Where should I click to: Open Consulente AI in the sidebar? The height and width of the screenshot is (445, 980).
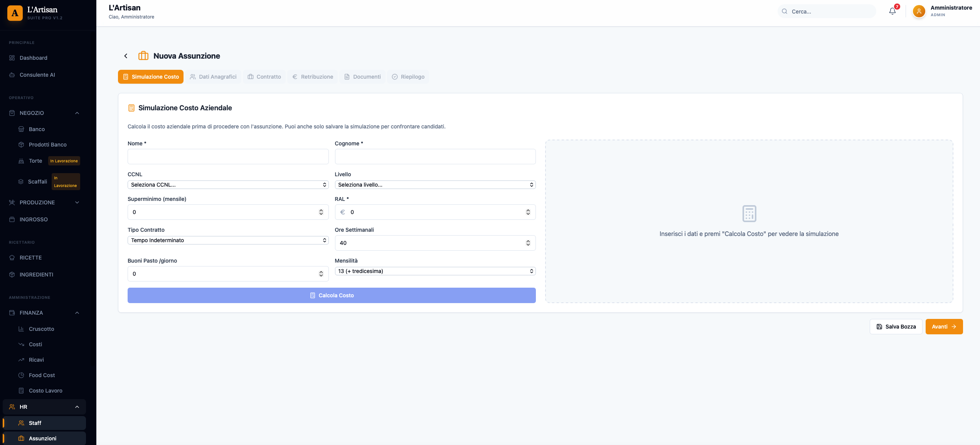coord(37,75)
